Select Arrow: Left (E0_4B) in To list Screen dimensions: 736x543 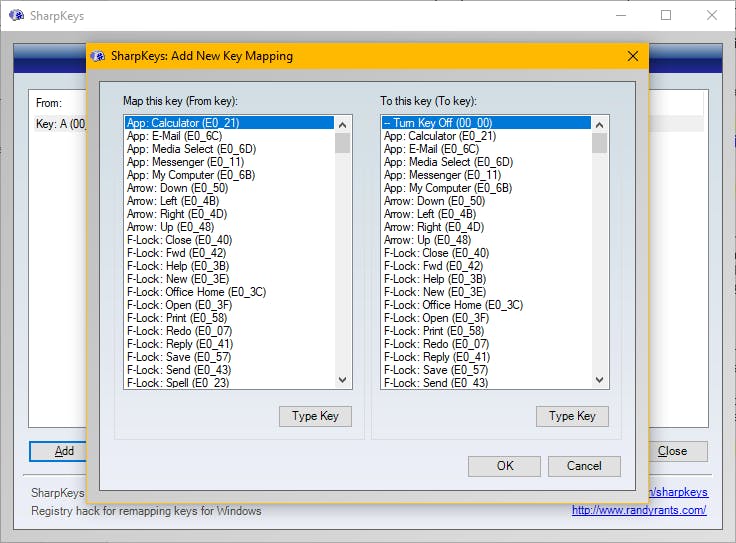point(486,214)
